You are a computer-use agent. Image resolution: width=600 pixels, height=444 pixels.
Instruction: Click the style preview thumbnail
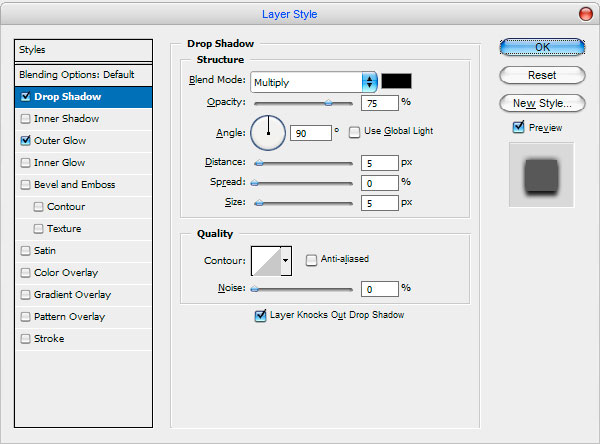(541, 174)
